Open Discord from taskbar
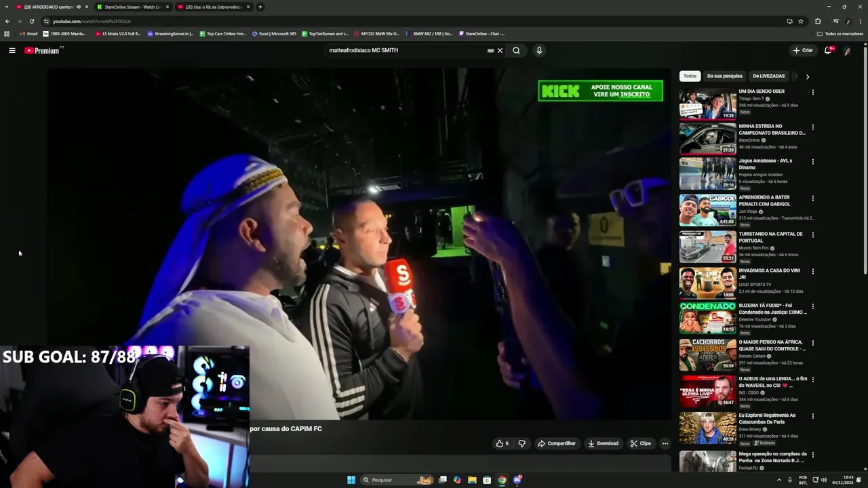The height and width of the screenshot is (488, 868). pyautogui.click(x=517, y=480)
